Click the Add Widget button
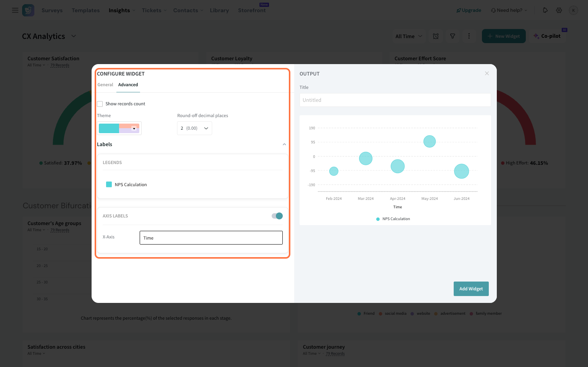 471,289
